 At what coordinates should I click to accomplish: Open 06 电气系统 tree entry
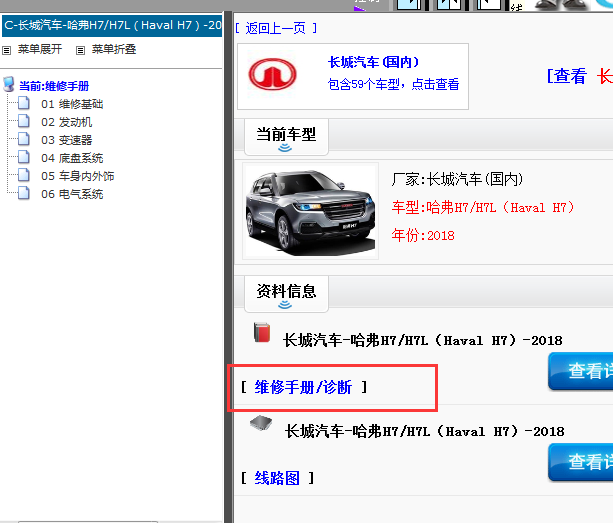click(x=72, y=194)
